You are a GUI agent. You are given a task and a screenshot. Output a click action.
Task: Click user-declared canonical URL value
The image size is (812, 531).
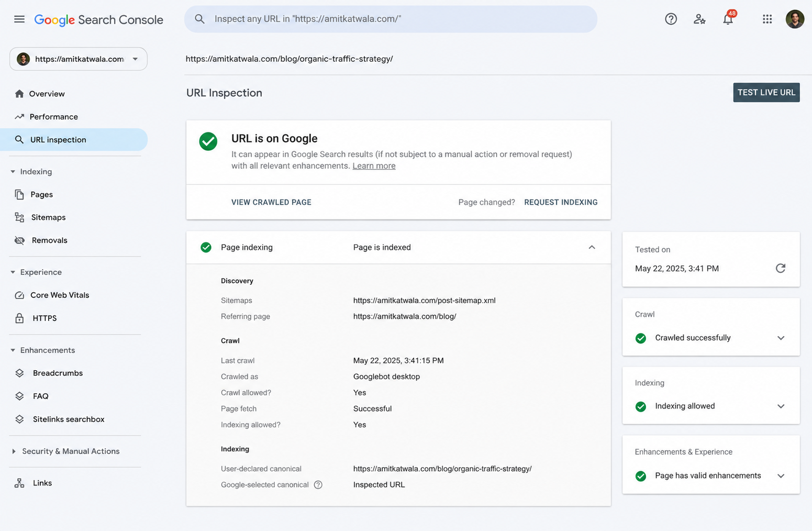[442, 469]
